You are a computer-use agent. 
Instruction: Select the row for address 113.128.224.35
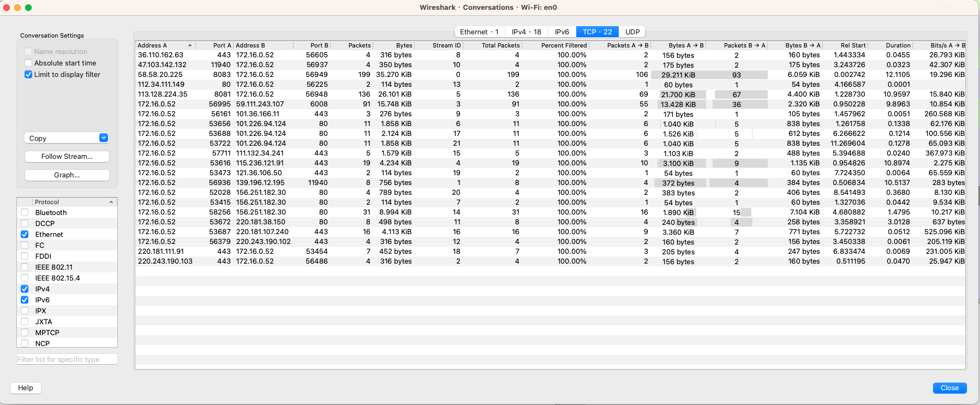(x=550, y=94)
